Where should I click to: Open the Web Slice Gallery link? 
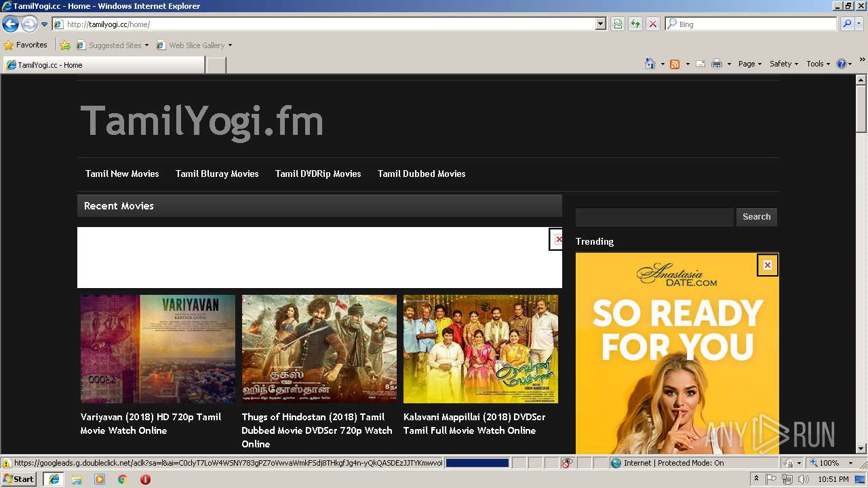coord(194,45)
